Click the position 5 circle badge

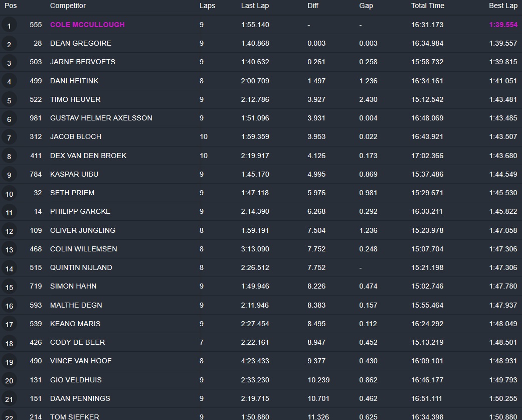tap(9, 100)
